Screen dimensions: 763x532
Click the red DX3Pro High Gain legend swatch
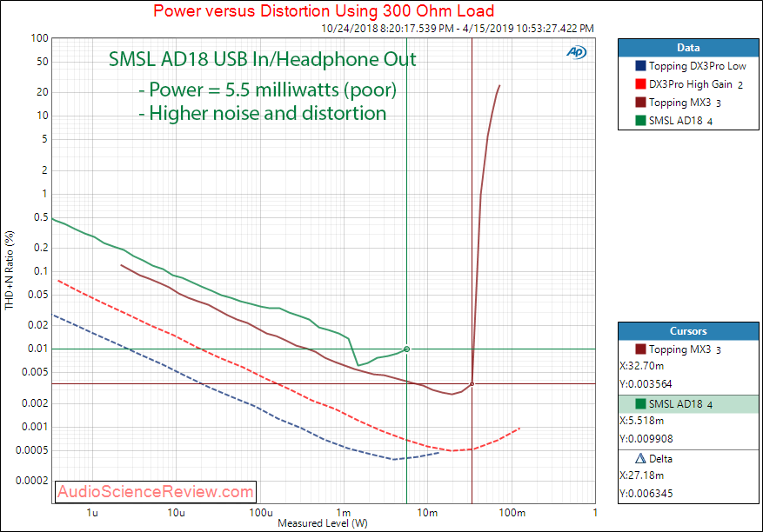(640, 84)
